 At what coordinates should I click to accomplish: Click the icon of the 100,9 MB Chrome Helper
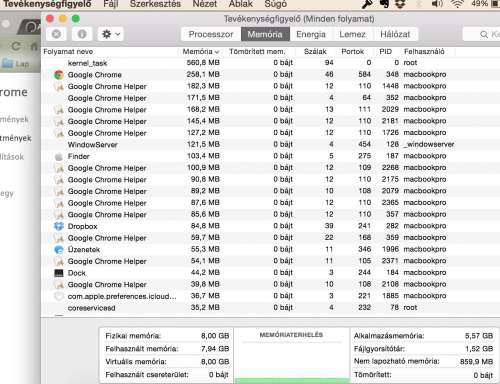click(59, 168)
